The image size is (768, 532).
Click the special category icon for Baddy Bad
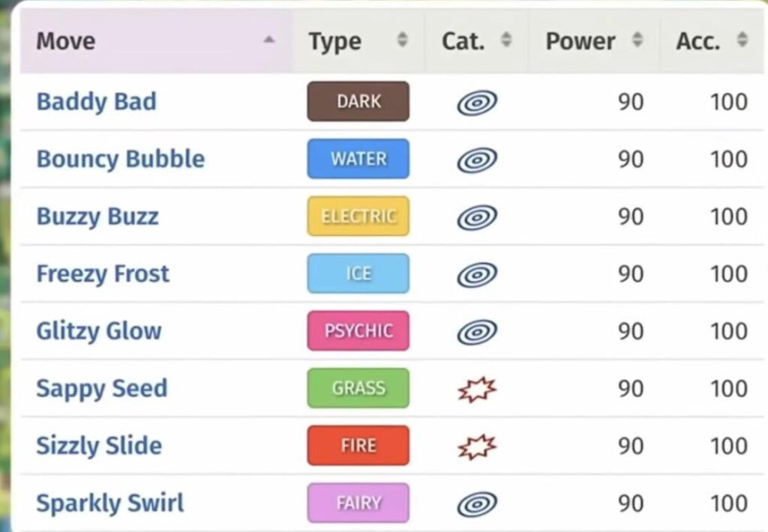coord(477,102)
